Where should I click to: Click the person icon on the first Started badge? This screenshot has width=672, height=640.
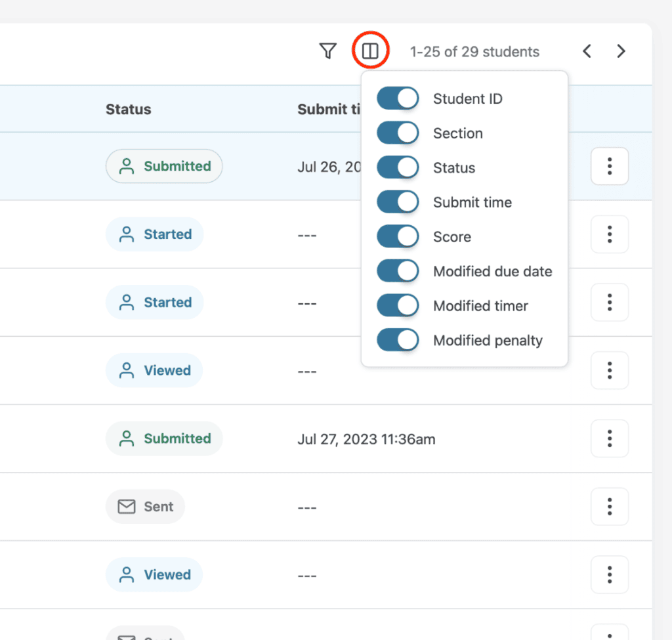pos(127,234)
